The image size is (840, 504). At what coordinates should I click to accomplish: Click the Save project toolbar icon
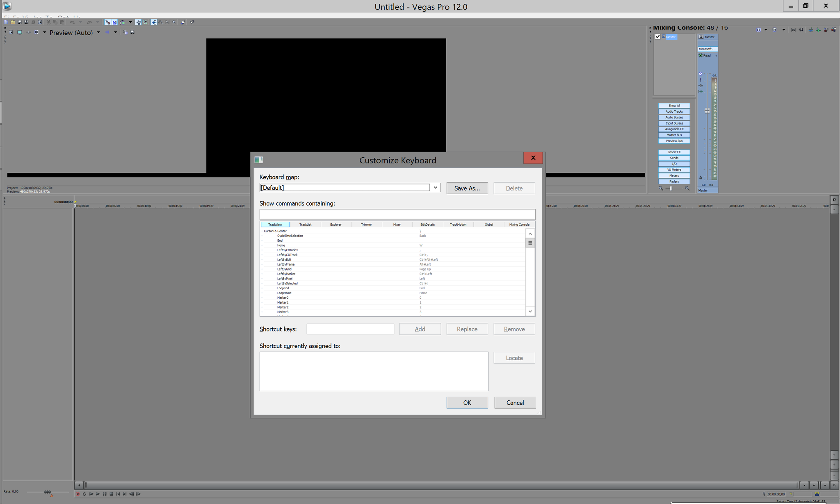click(19, 22)
